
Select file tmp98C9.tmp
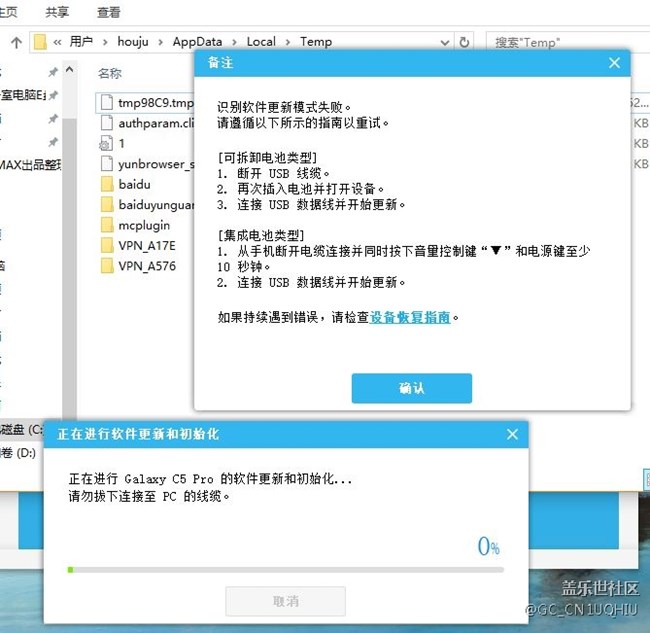156,102
